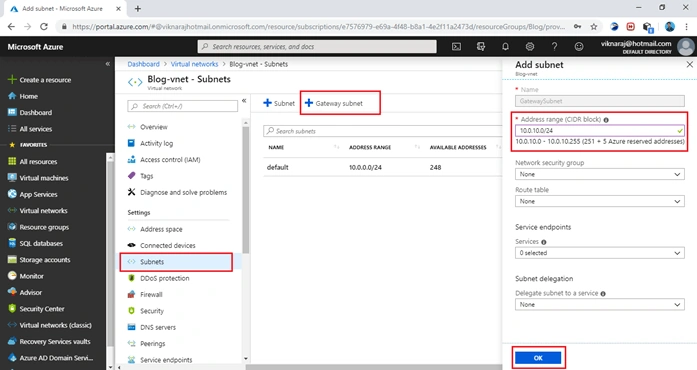This screenshot has width=697, height=370.
Task: Open the directory and subscription filter icon
Action: [x=481, y=46]
